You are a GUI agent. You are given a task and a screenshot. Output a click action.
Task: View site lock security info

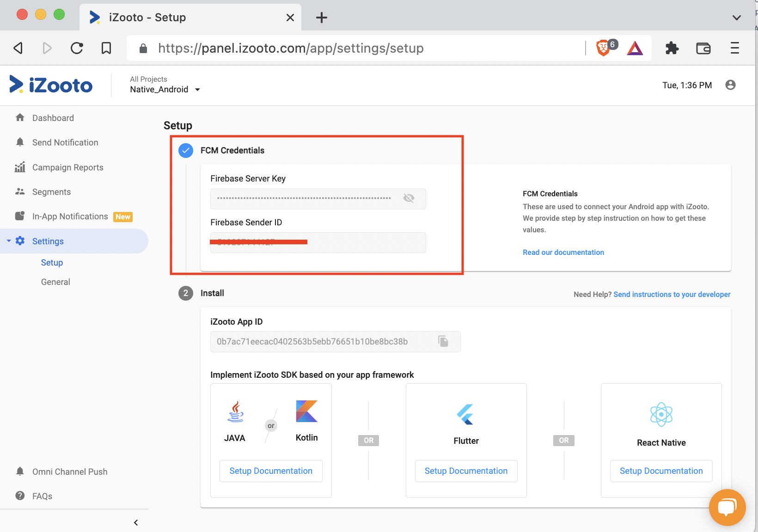coord(143,48)
